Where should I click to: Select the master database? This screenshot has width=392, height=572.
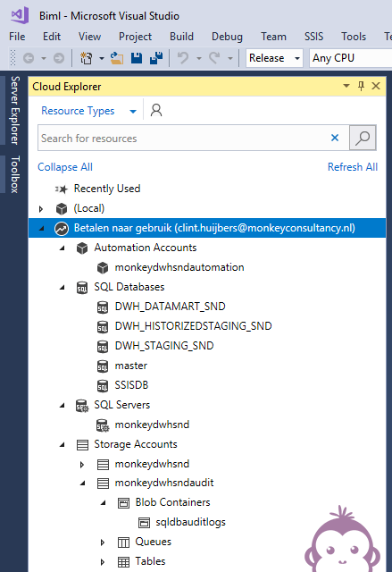coord(130,366)
